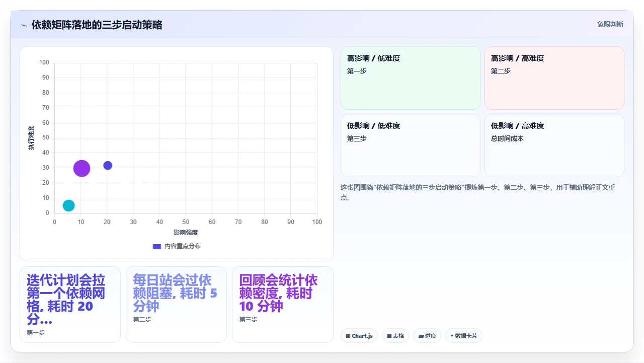644x363 pixels.
Task: Click the 内容重点分布 legend label
Action: [183, 246]
